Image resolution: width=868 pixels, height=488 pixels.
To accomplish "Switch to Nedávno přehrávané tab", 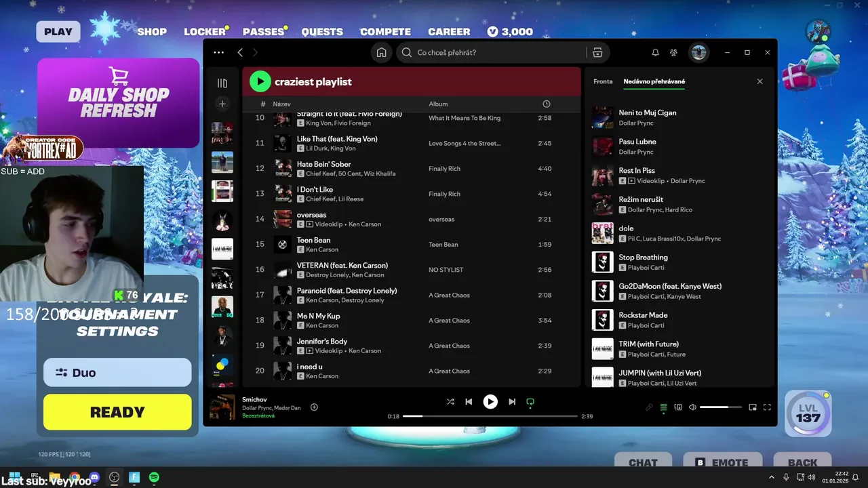I will [x=654, y=81].
